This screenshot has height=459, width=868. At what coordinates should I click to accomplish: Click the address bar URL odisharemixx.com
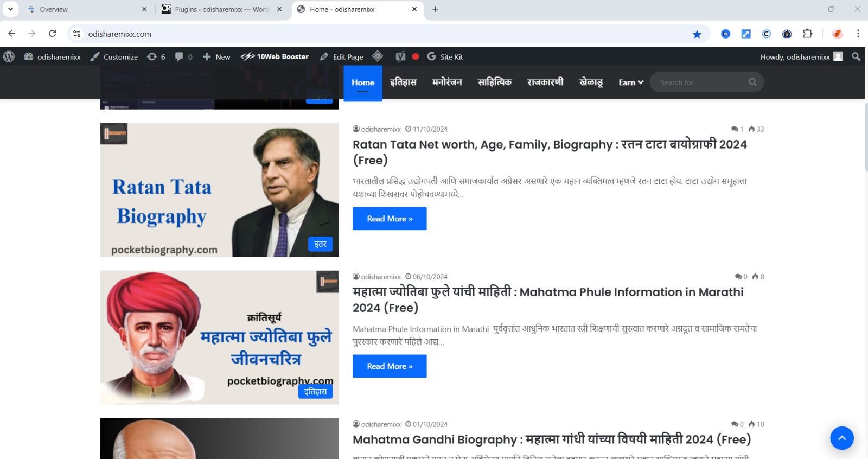(120, 34)
